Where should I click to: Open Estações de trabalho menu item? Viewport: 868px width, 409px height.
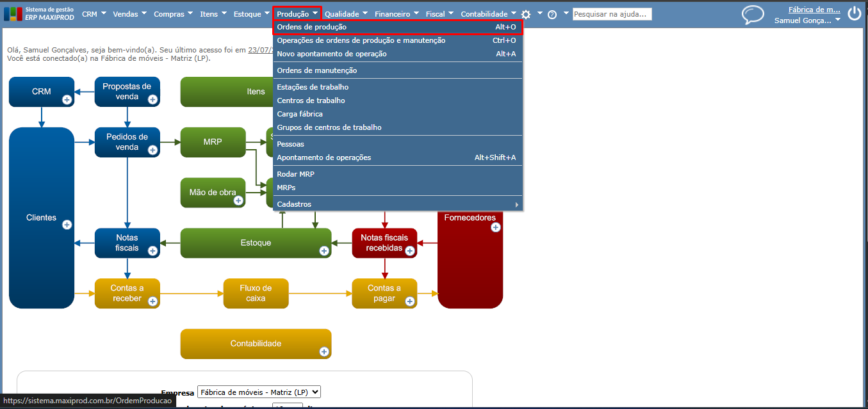(398, 87)
